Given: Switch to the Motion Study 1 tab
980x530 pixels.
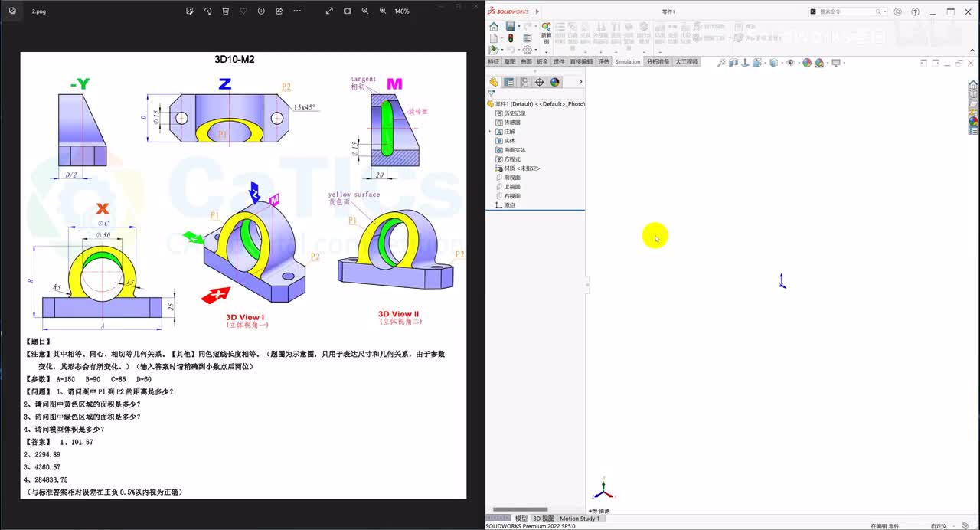Looking at the screenshot, I should [x=580, y=519].
